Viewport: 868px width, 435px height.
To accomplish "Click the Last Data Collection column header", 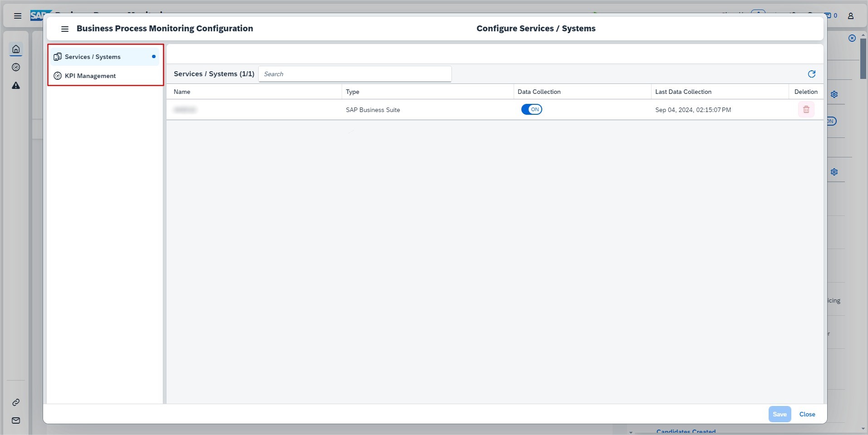I will click(x=683, y=92).
